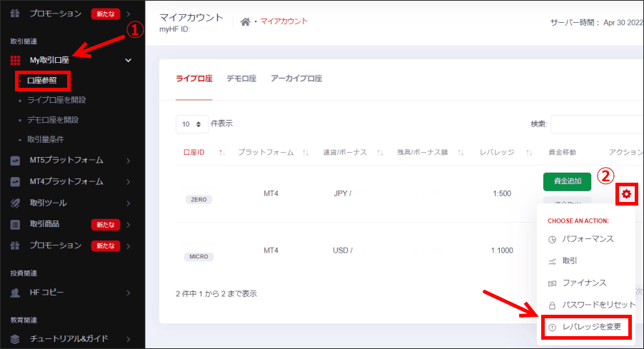Click the チュートリアル&ガイド icon
The height and width of the screenshot is (349, 644).
point(15,338)
